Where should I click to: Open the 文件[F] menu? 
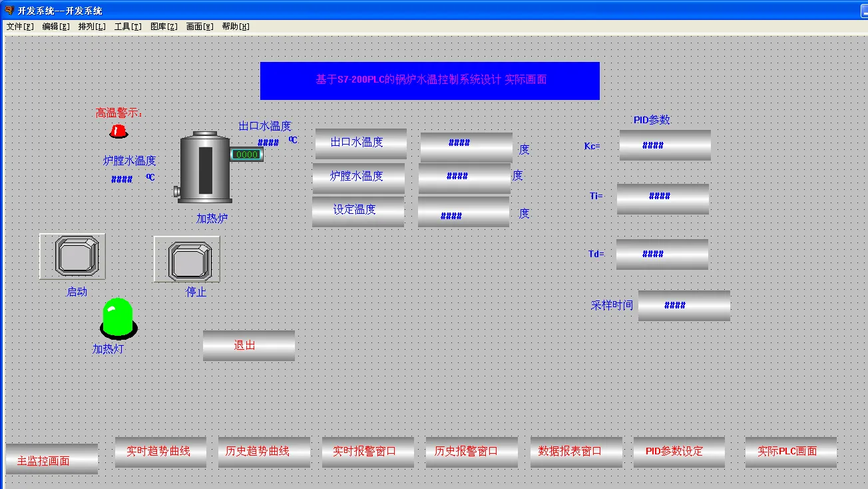(20, 27)
